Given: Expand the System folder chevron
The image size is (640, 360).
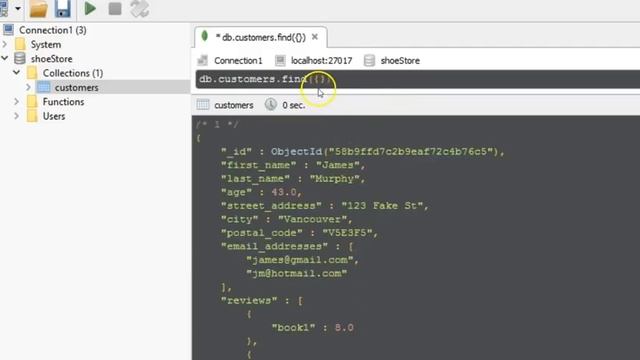Looking at the screenshot, I should (x=5, y=44).
